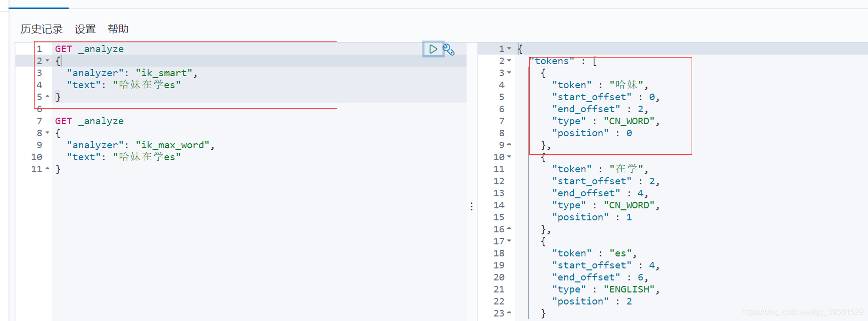Viewport: 868px width, 321px height.
Task: Place cursor on first GET _analyze line
Action: point(89,49)
